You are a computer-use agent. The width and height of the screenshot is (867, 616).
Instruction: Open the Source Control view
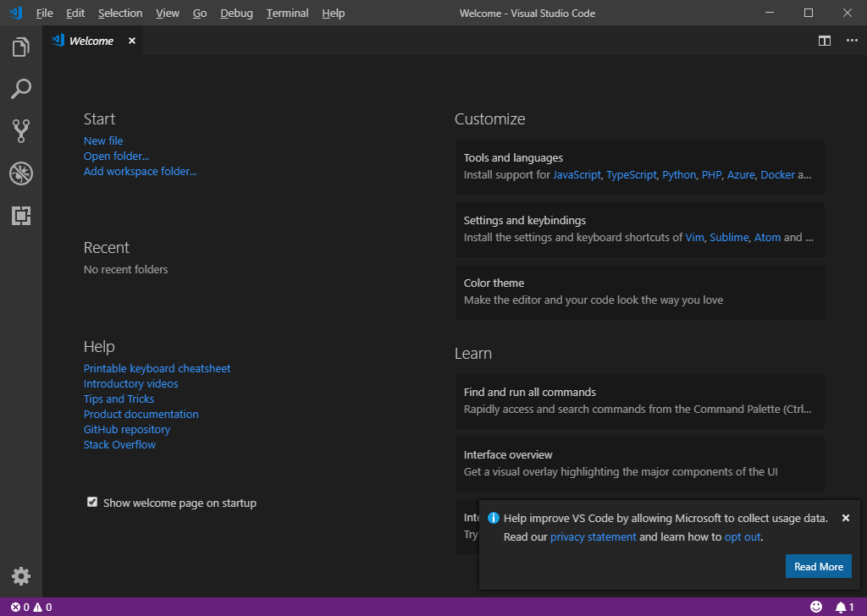tap(21, 131)
